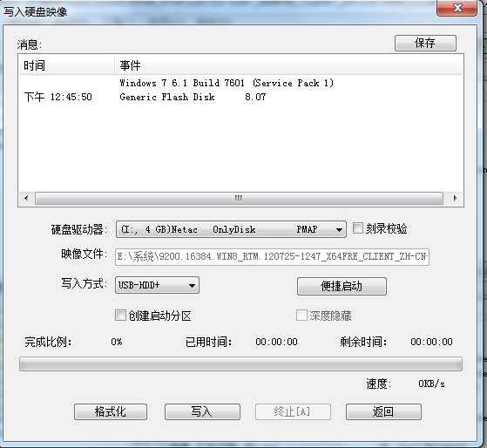The height and width of the screenshot is (448, 487).
Task: Close the 写入硬盘映像 dialog
Action: tap(457, 8)
